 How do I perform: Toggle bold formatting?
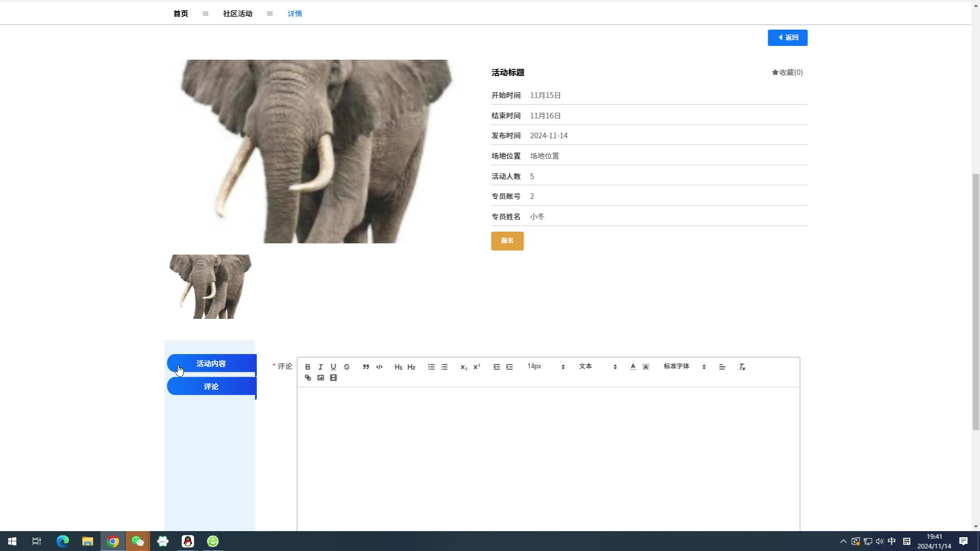pos(308,367)
